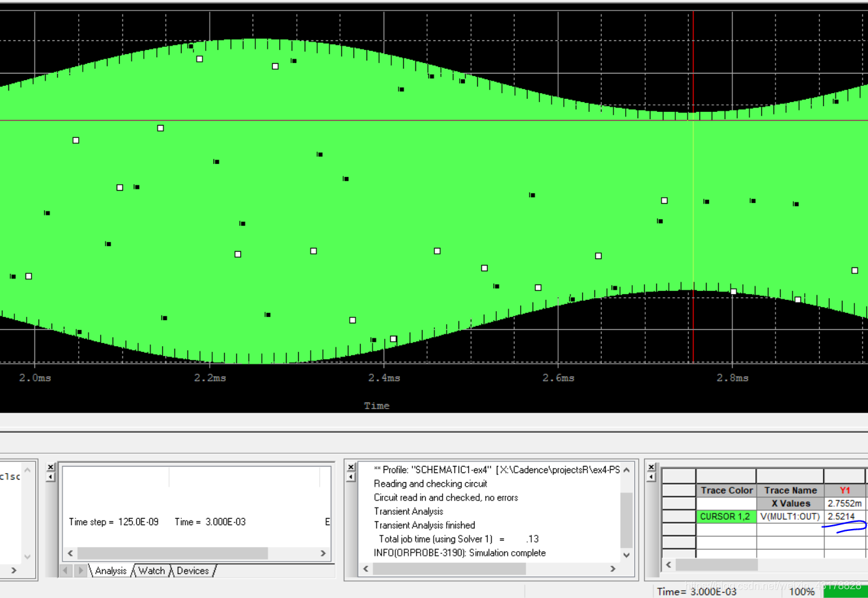Click the output log horizontal scrollbar thumb
This screenshot has width=868, height=598.
click(x=449, y=568)
